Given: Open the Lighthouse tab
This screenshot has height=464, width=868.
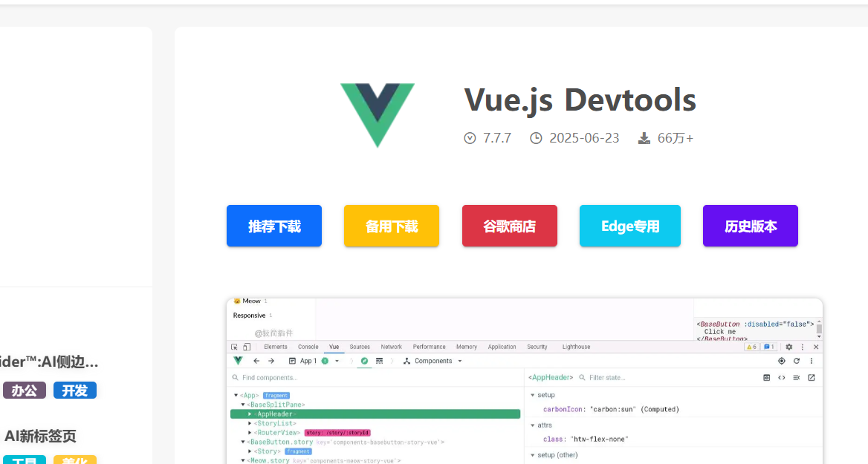Looking at the screenshot, I should [x=576, y=347].
